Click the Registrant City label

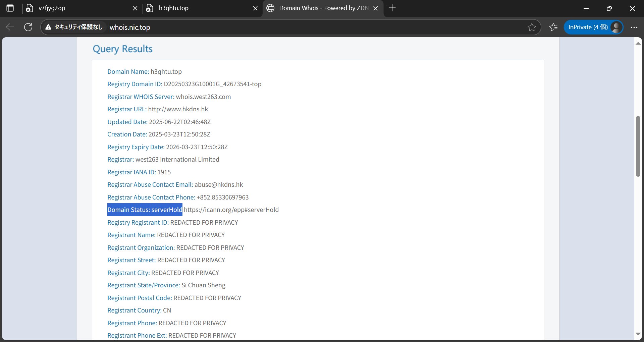128,273
